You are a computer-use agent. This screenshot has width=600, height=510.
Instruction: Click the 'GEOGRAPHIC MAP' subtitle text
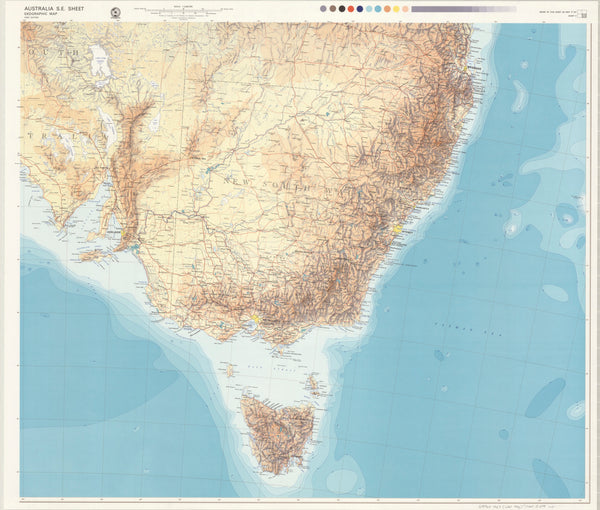[47, 16]
